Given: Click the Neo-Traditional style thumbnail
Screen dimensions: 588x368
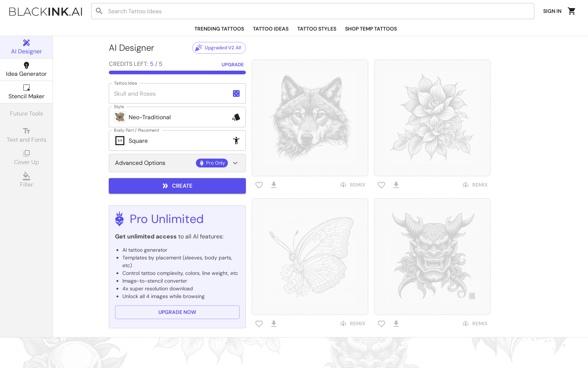Looking at the screenshot, I should point(120,117).
